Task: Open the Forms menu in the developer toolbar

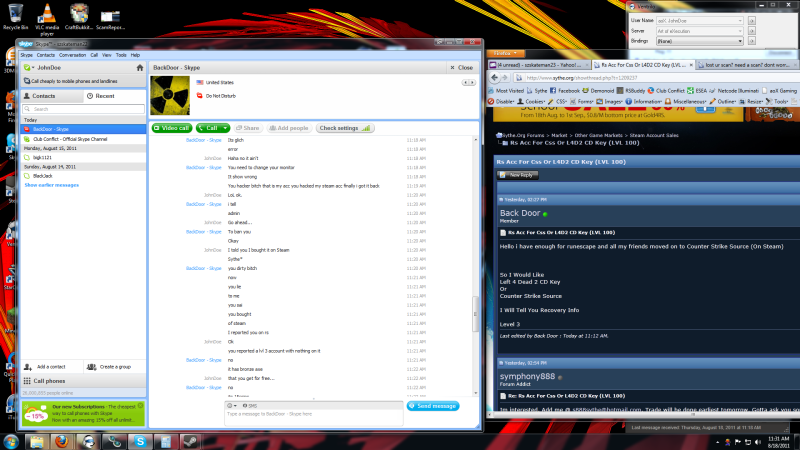Action: (582, 102)
